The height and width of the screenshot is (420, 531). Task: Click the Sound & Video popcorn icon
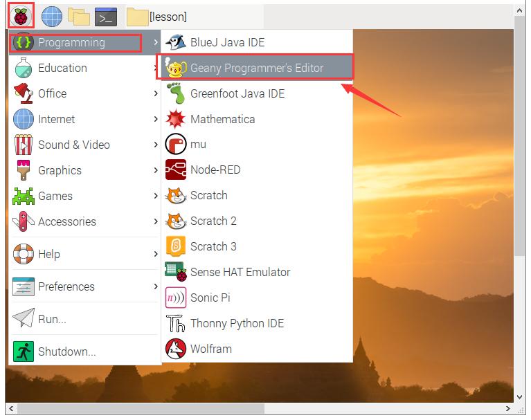click(x=23, y=145)
